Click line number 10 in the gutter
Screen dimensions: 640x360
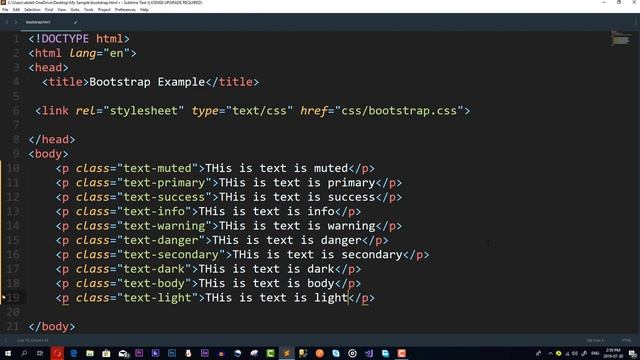pos(13,168)
